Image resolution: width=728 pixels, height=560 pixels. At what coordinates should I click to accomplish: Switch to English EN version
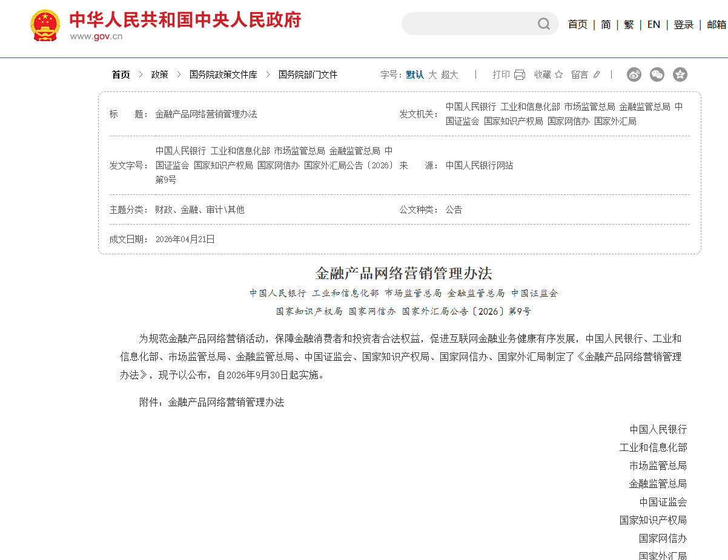[654, 24]
